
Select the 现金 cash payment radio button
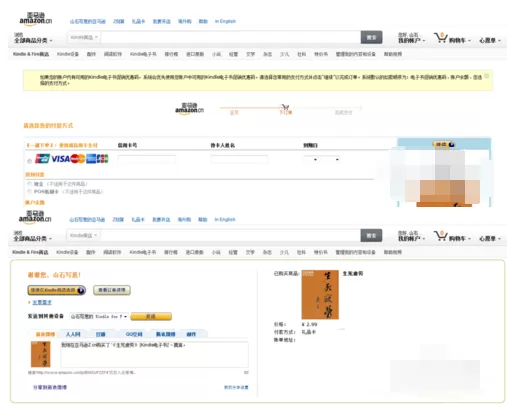tap(29, 184)
